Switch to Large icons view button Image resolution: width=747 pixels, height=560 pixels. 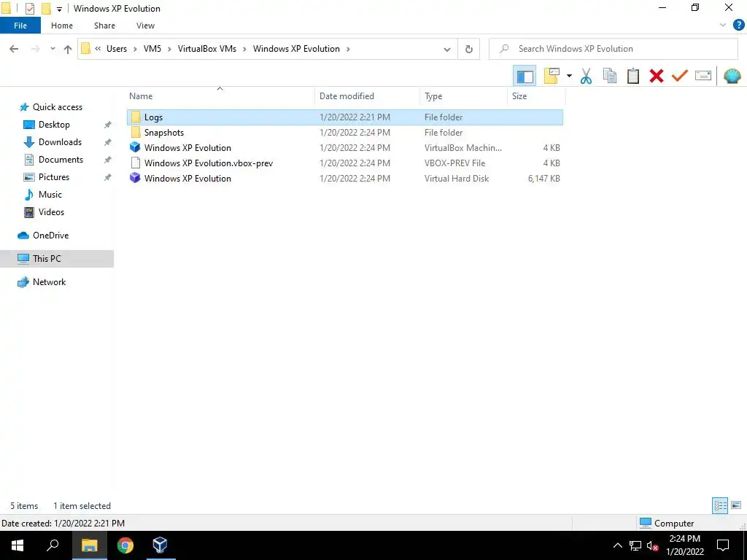click(x=736, y=505)
